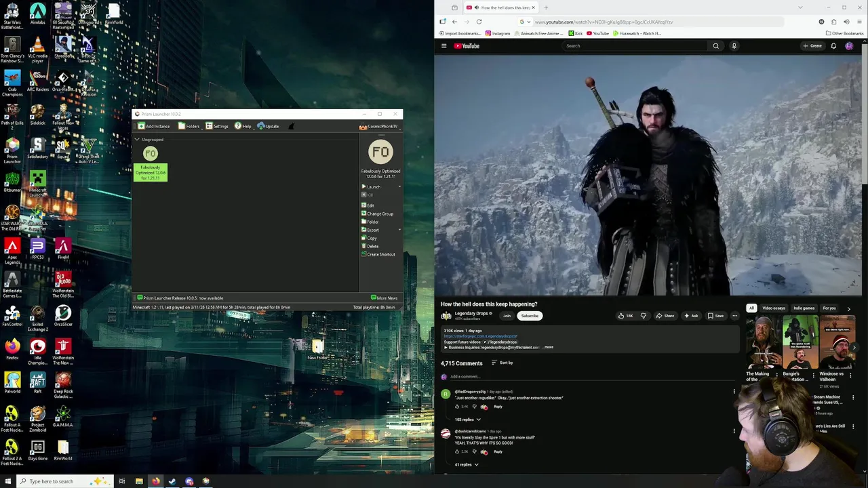Expand 41 replies thread
This screenshot has height=488, width=868.
click(x=467, y=465)
